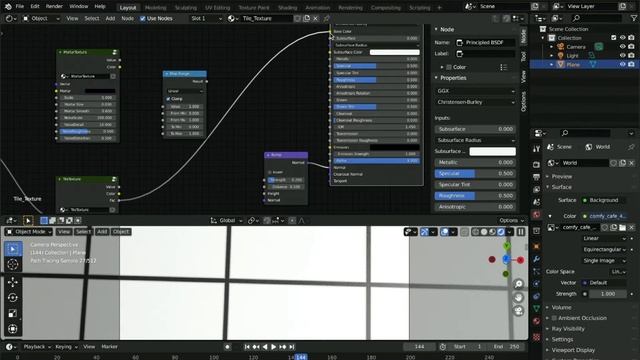Open the Object mode dropdown in node editor

click(41, 18)
